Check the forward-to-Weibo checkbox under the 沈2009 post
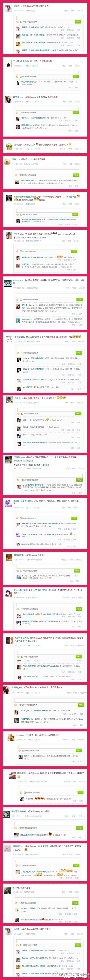 (19, 903)
